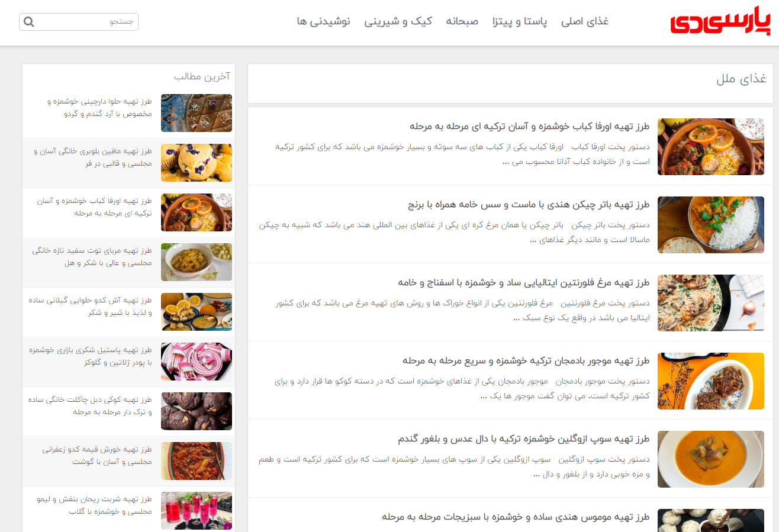Click the آخرین مطالب sidebar heading
The height and width of the screenshot is (532, 779).
tap(202, 76)
